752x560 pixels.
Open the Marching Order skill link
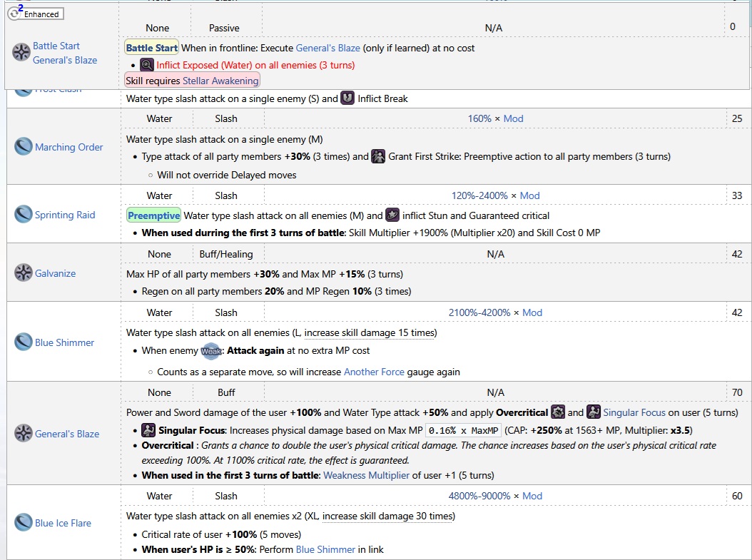tap(68, 147)
